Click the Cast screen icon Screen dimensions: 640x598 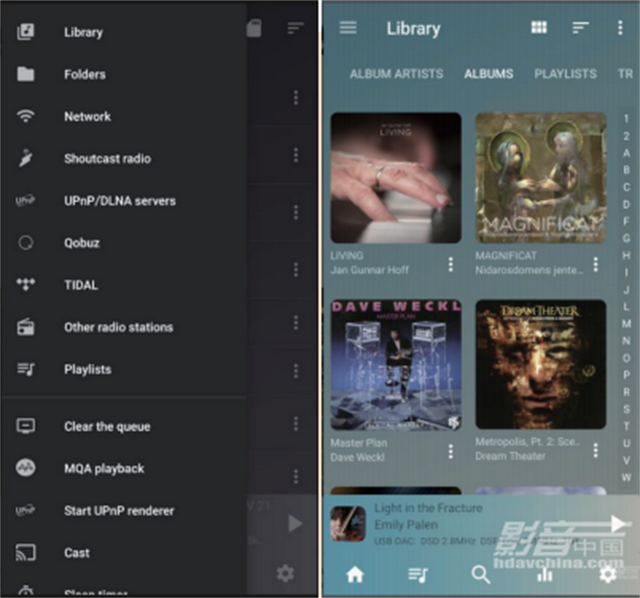tap(26, 553)
